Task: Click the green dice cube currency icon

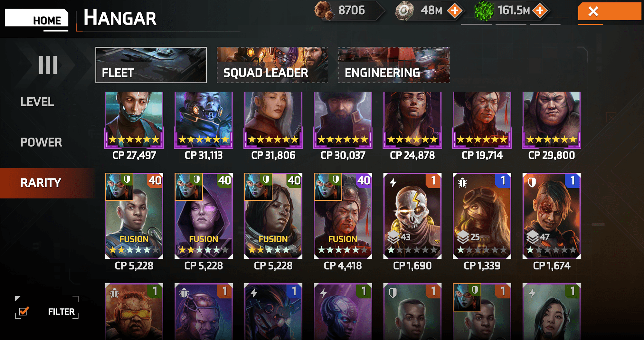Action: click(x=484, y=11)
